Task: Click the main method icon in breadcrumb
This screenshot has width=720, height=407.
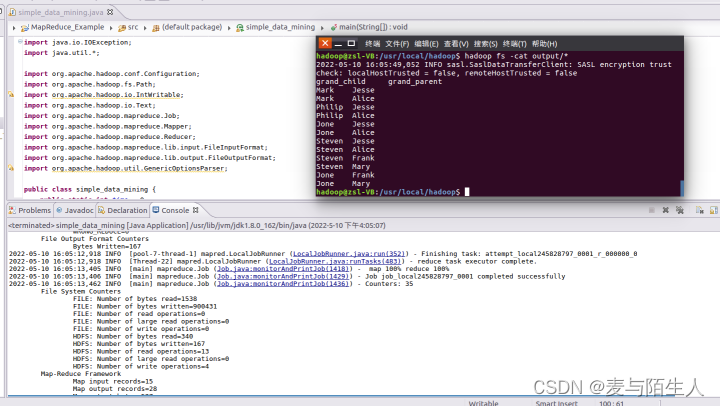Action: point(334,28)
